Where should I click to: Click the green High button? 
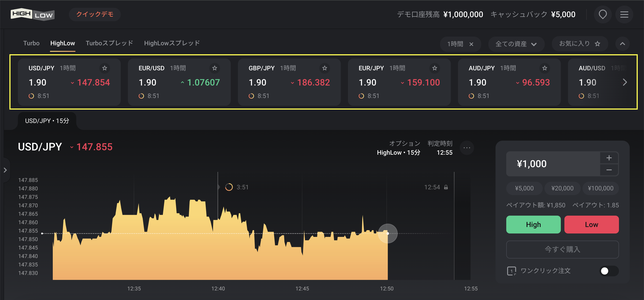533,224
